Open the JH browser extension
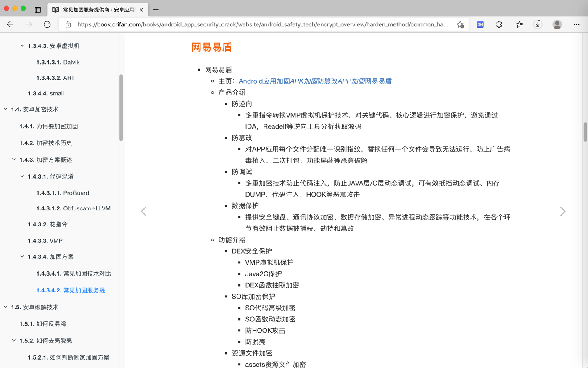The width and height of the screenshot is (588, 368). click(x=480, y=24)
